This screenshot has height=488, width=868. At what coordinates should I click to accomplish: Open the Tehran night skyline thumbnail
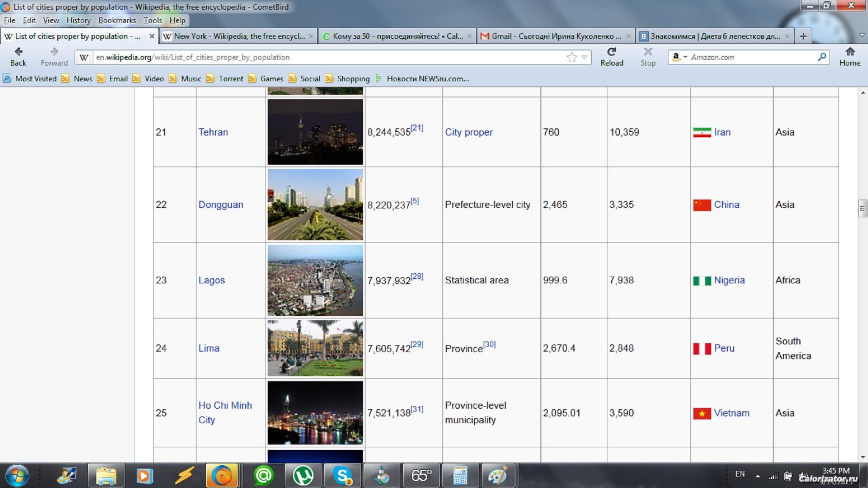315,132
